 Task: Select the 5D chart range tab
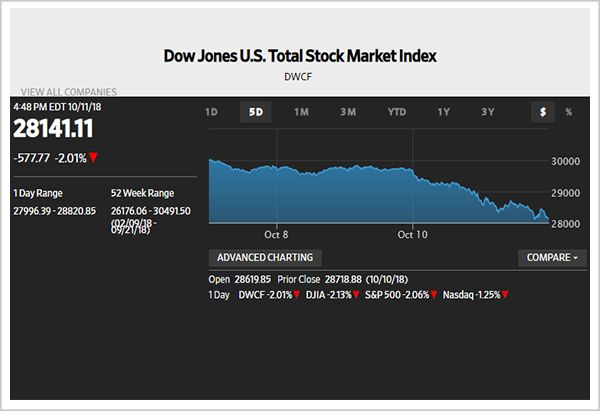point(255,112)
